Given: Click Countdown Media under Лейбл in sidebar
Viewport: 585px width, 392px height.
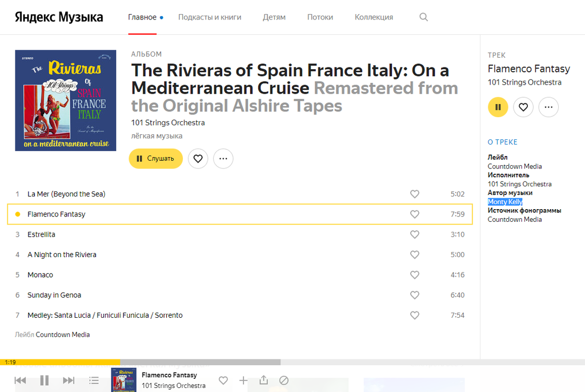Looking at the screenshot, I should 515,166.
